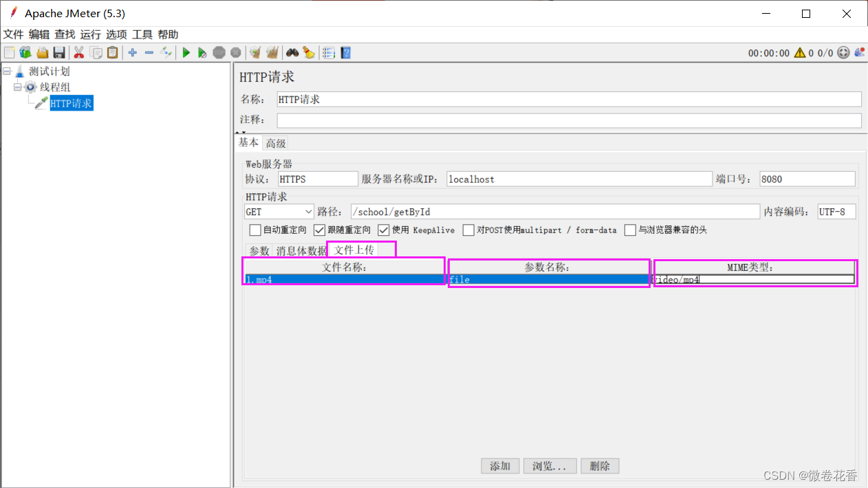Collapse all nodes with the minus icon
The image size is (868, 488).
[149, 52]
